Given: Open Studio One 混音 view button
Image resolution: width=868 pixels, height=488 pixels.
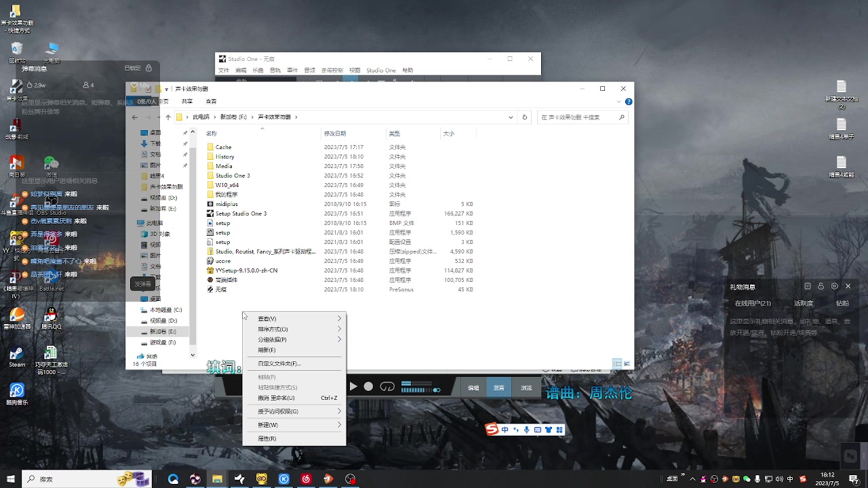Looking at the screenshot, I should (498, 388).
